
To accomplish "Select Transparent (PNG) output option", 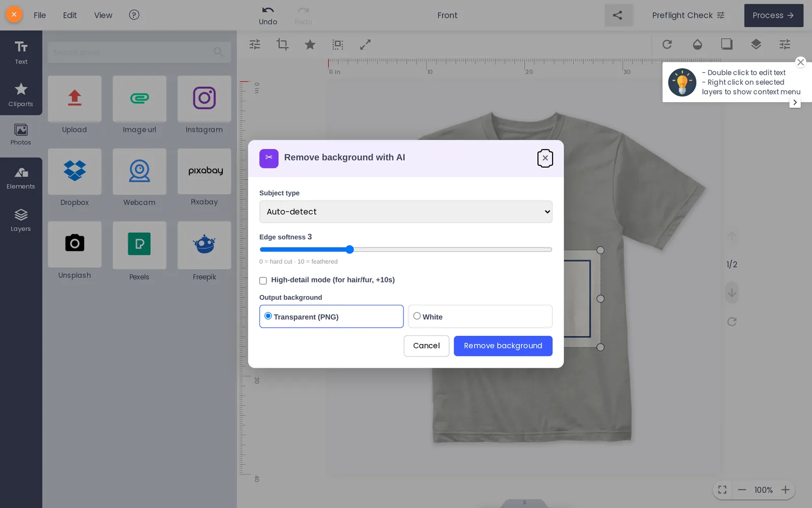I will 331,316.
